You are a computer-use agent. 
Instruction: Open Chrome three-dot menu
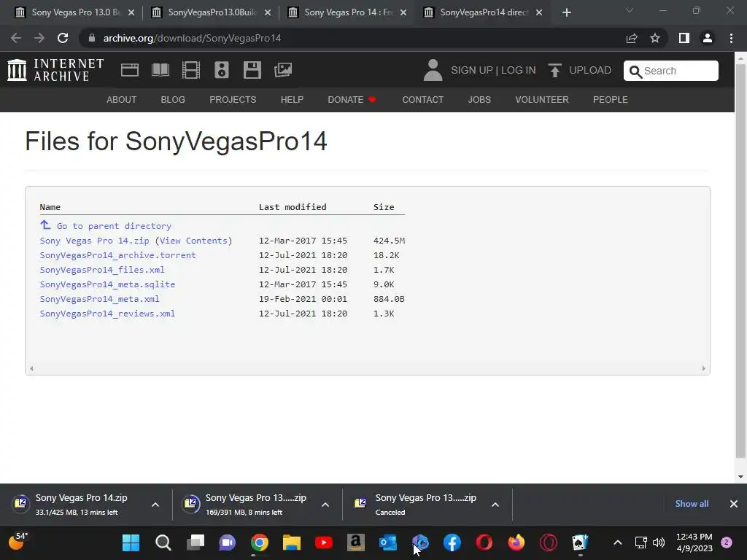pyautogui.click(x=731, y=38)
